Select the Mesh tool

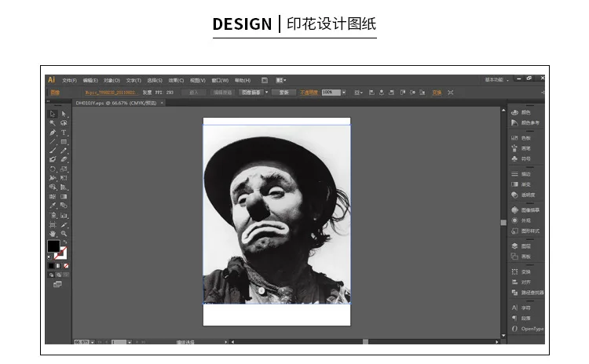click(x=53, y=197)
